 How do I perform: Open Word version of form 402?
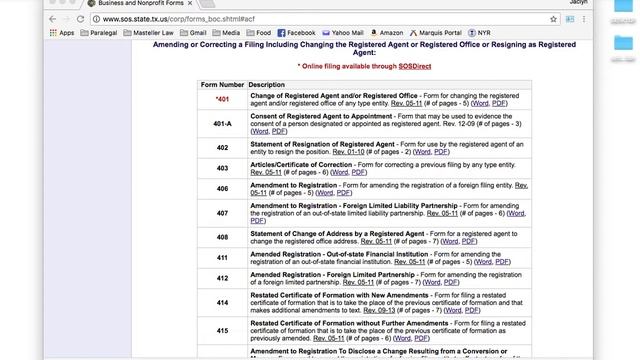click(x=422, y=152)
